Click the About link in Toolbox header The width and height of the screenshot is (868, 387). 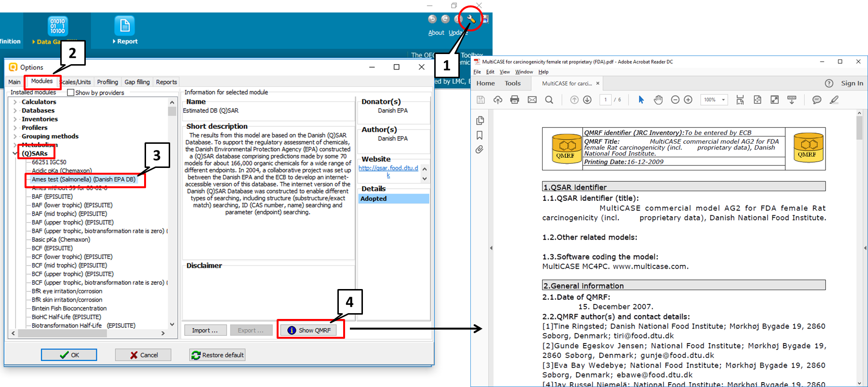tap(436, 33)
